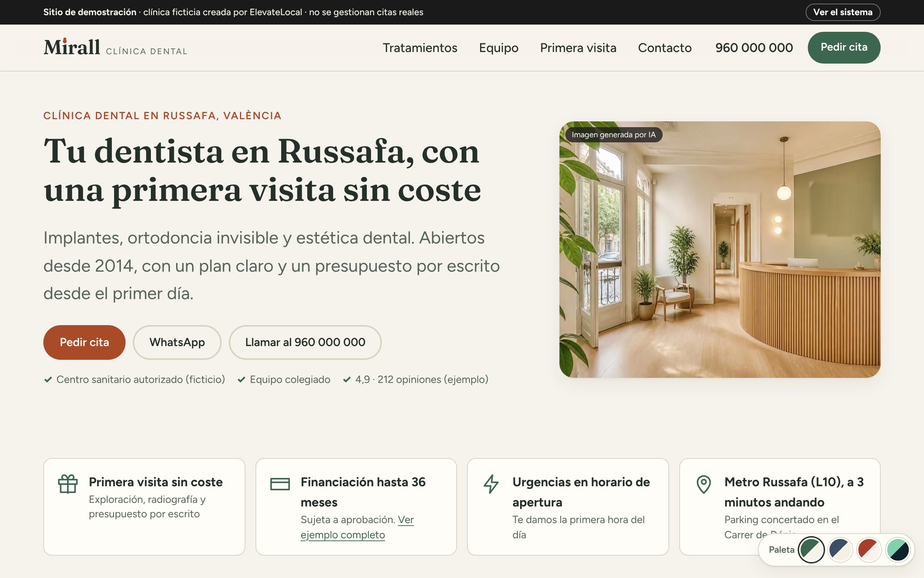Click Exploración, radiografía y presupuesto text
The width and height of the screenshot is (924, 578).
[147, 506]
